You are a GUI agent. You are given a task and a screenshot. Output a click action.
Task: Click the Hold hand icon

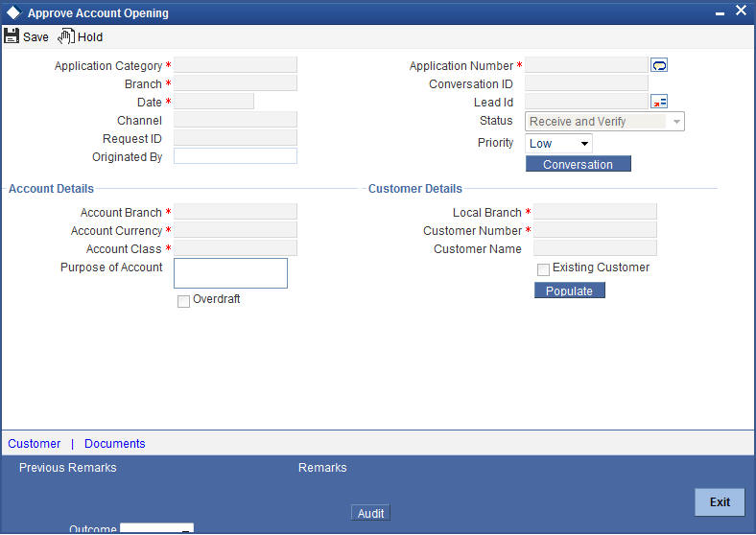pos(66,36)
